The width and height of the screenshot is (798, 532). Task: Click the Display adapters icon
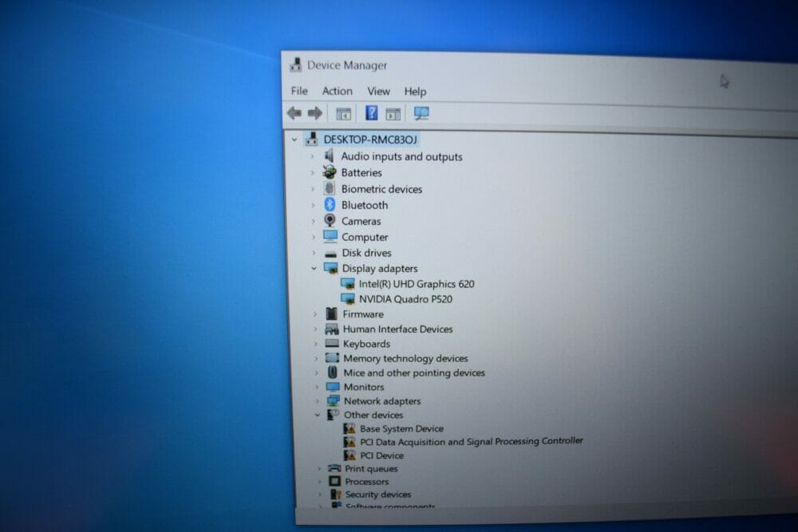click(x=331, y=267)
